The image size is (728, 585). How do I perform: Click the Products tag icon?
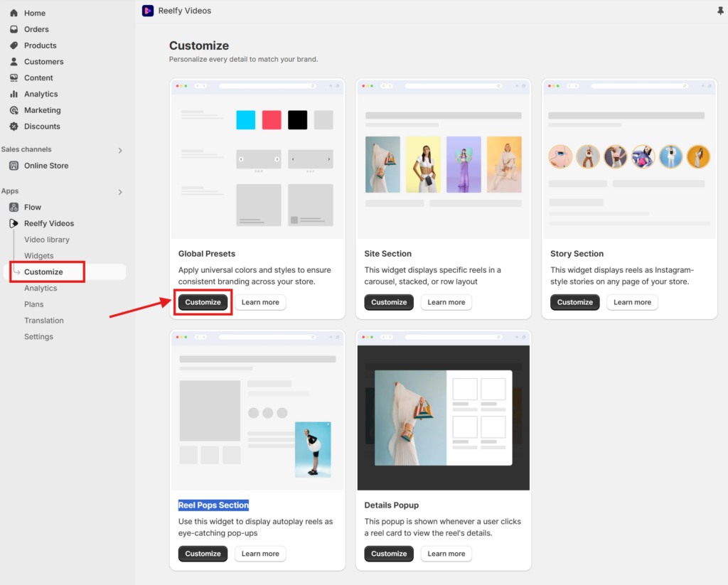(x=14, y=45)
